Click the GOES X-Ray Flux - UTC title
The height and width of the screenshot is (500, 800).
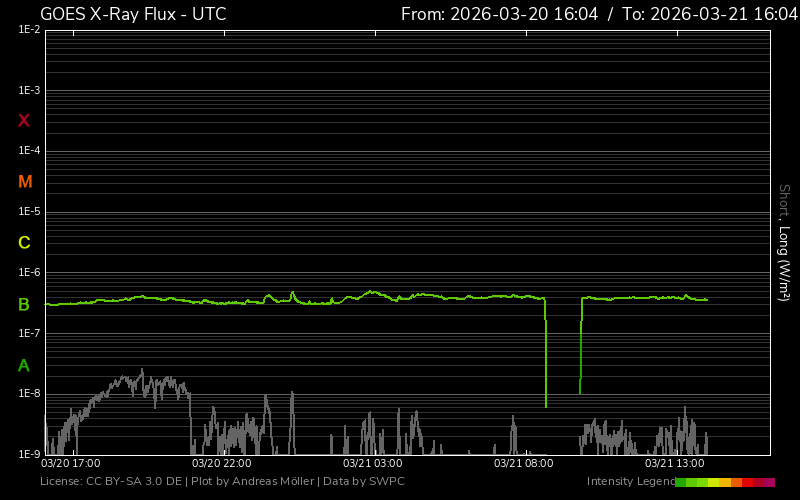click(x=133, y=14)
